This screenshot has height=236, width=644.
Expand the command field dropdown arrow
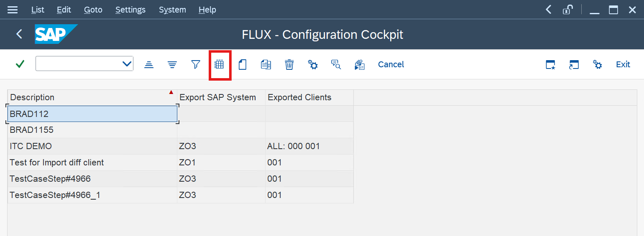pos(127,64)
